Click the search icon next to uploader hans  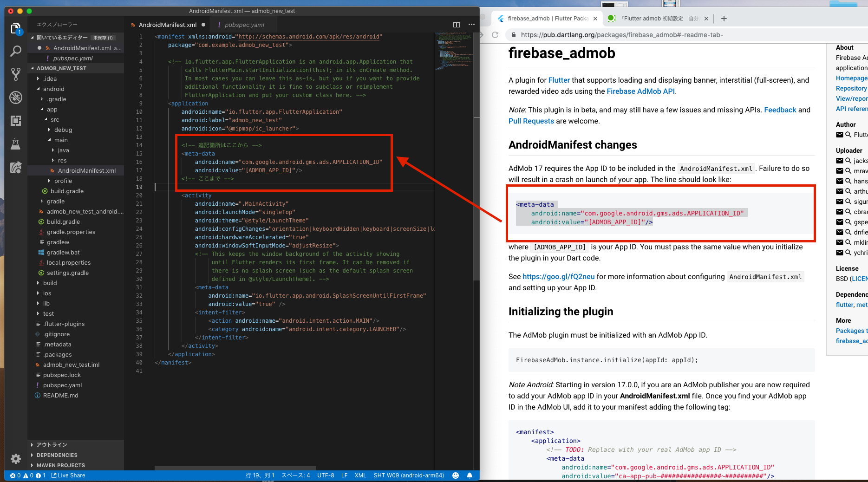pyautogui.click(x=848, y=181)
